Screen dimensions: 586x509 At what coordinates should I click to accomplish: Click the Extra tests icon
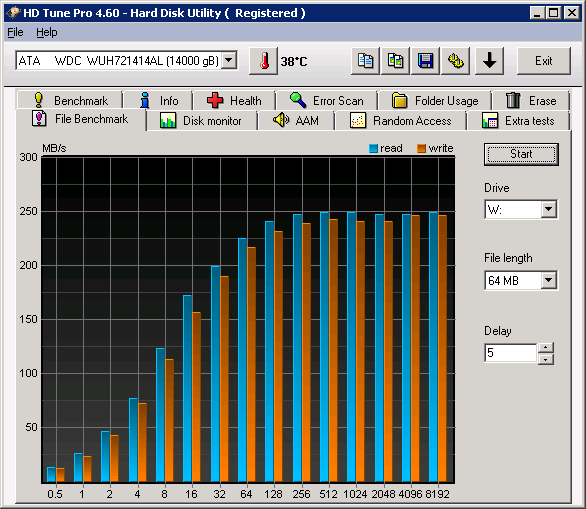[x=490, y=121]
